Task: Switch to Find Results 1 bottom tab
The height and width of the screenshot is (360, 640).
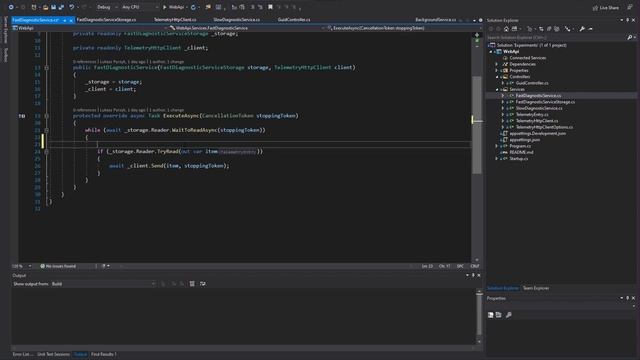Action: (104, 354)
